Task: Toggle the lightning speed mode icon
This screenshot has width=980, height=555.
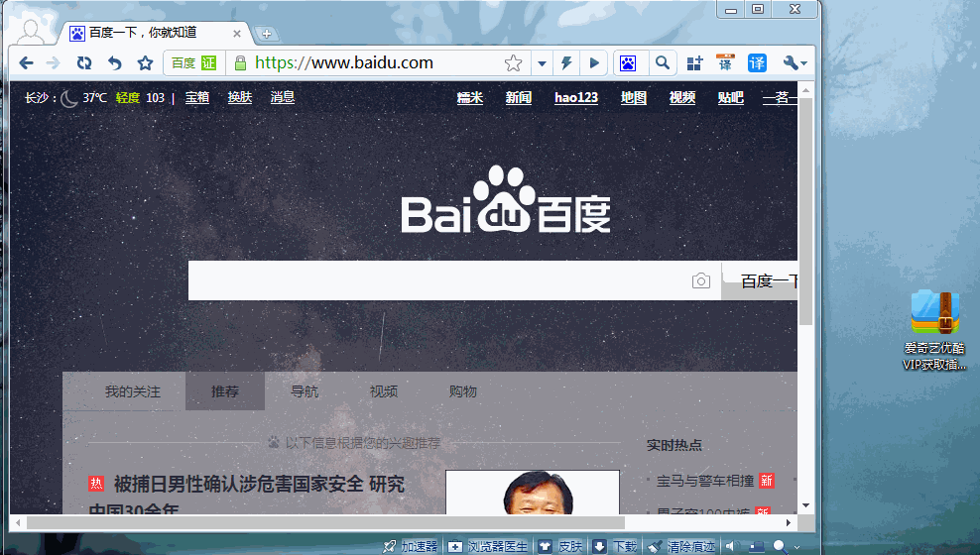Action: click(x=566, y=62)
